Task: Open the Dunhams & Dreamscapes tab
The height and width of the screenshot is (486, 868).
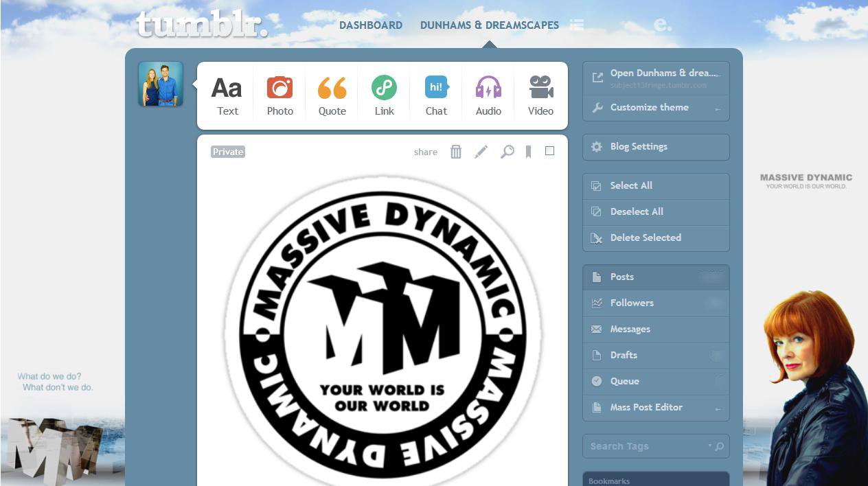Action: point(490,25)
